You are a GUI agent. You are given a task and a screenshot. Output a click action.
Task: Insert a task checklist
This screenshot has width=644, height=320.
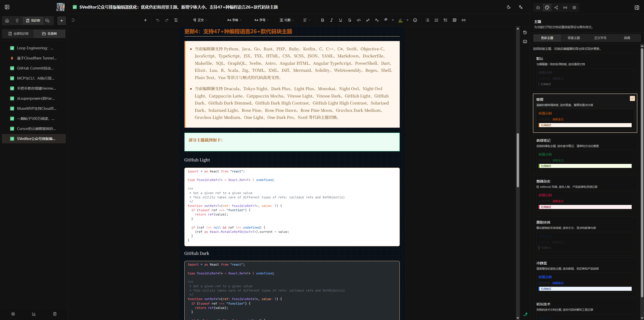coord(446,20)
